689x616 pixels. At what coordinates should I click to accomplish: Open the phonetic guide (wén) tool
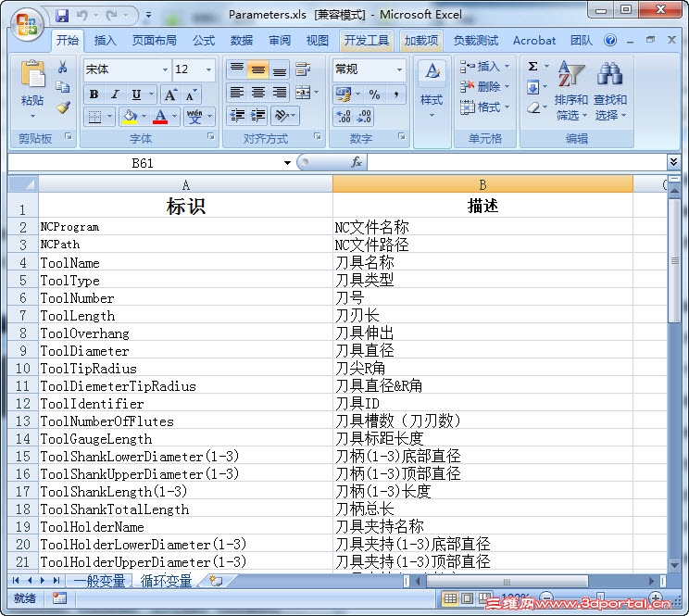coord(194,117)
